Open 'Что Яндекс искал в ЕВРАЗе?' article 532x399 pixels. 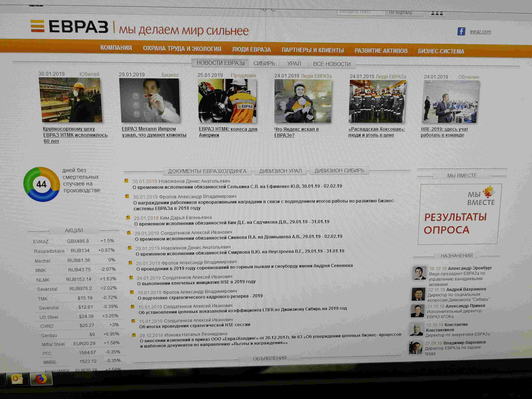[x=297, y=132]
